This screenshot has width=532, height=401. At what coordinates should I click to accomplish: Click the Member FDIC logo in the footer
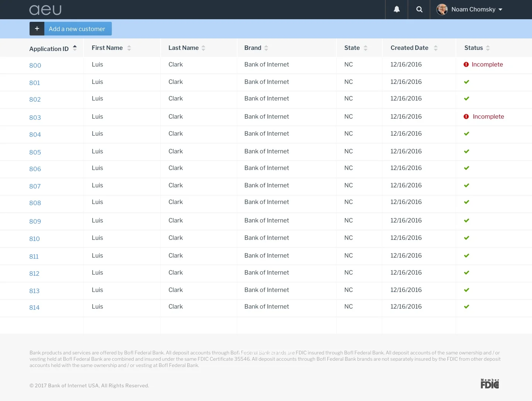490,384
